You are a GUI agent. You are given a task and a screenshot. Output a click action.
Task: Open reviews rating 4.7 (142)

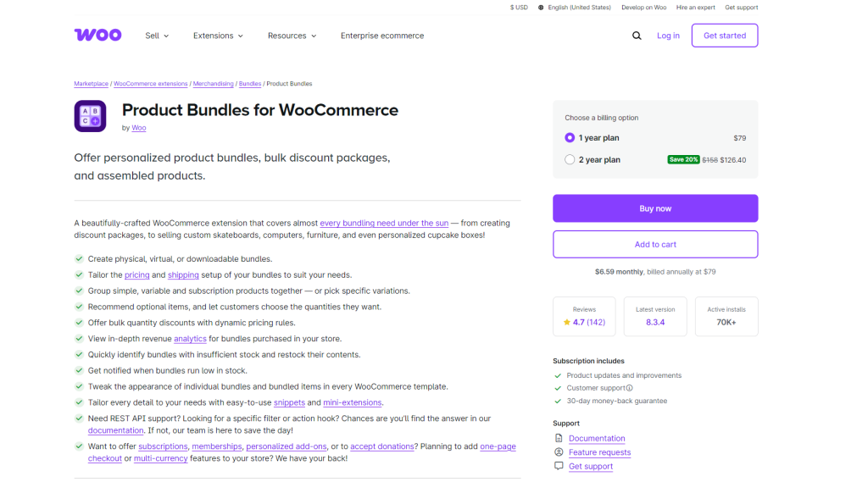[589, 322]
